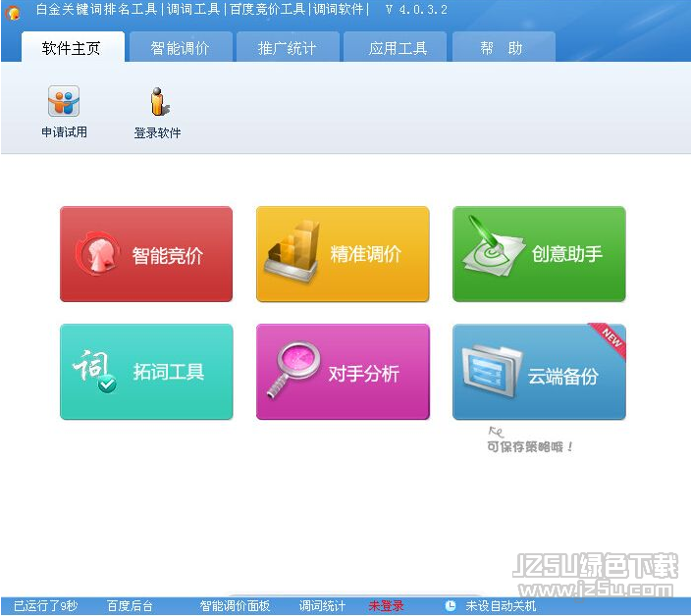Click the app logo in the title bar
Viewport: 691px width, 616px height.
point(13,12)
